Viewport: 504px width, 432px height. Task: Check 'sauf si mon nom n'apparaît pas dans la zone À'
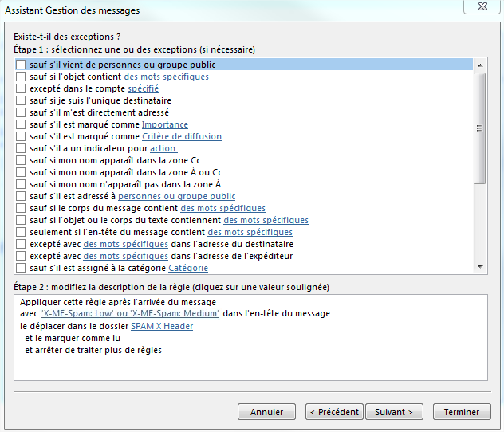[21, 184]
